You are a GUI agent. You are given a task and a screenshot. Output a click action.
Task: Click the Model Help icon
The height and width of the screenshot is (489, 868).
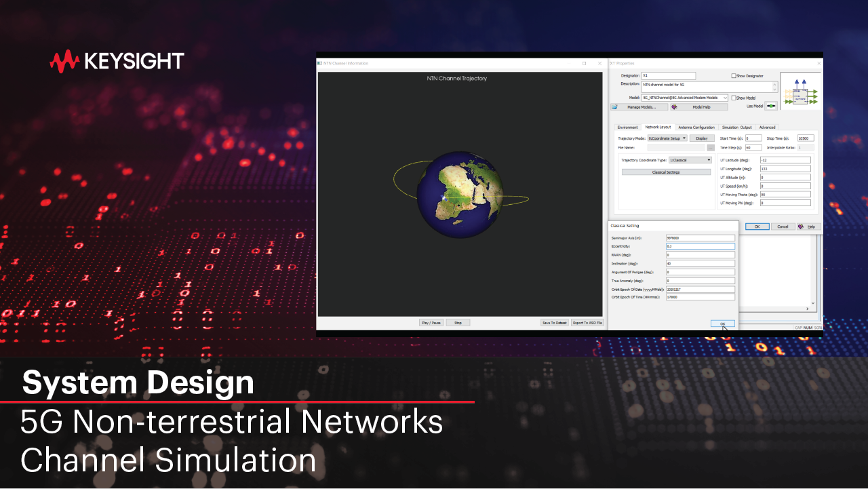pyautogui.click(x=674, y=107)
